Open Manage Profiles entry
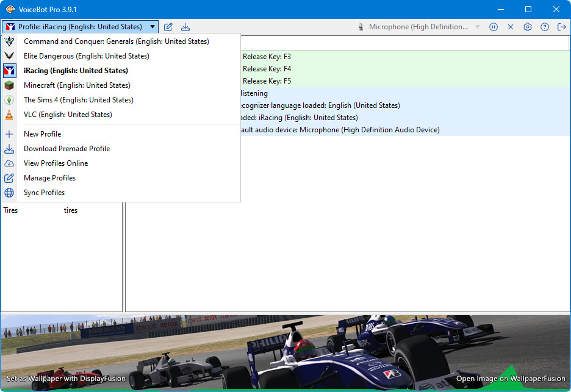This screenshot has width=571, height=392. [x=49, y=178]
